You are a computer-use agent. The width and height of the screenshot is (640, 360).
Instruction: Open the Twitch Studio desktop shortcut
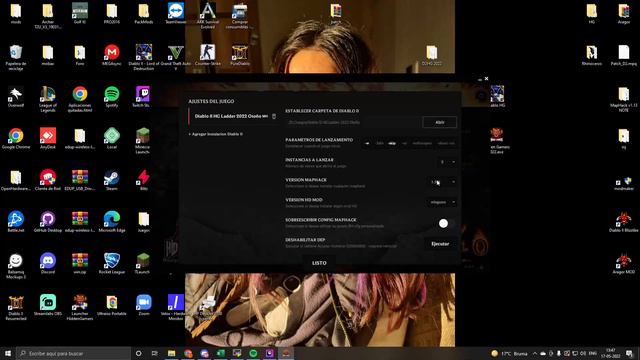click(x=142, y=97)
